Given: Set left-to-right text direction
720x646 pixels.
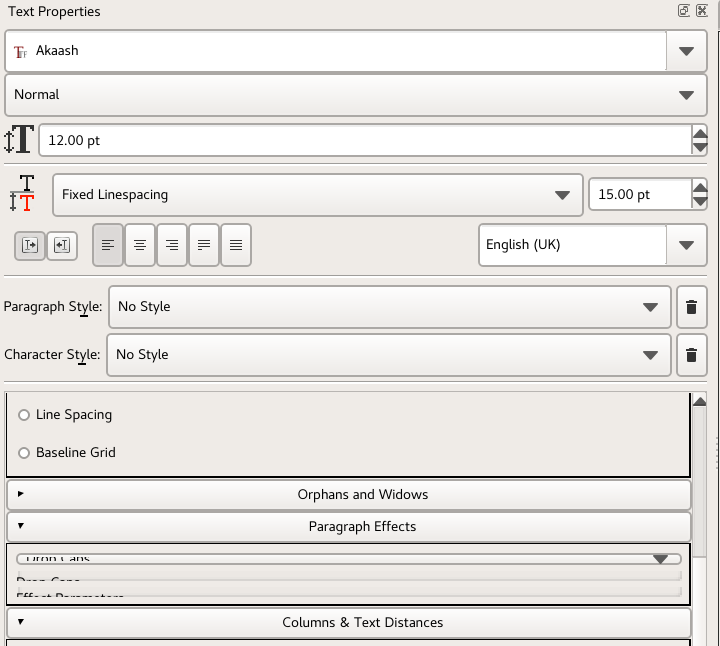Looking at the screenshot, I should (30, 245).
